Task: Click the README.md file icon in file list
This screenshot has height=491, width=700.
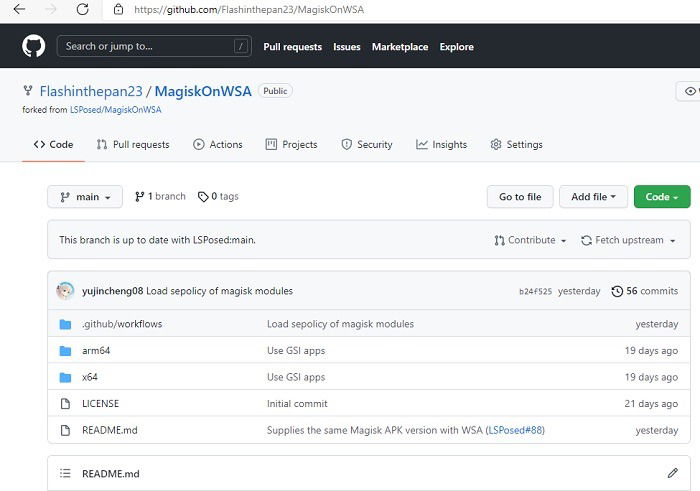Action: point(65,430)
